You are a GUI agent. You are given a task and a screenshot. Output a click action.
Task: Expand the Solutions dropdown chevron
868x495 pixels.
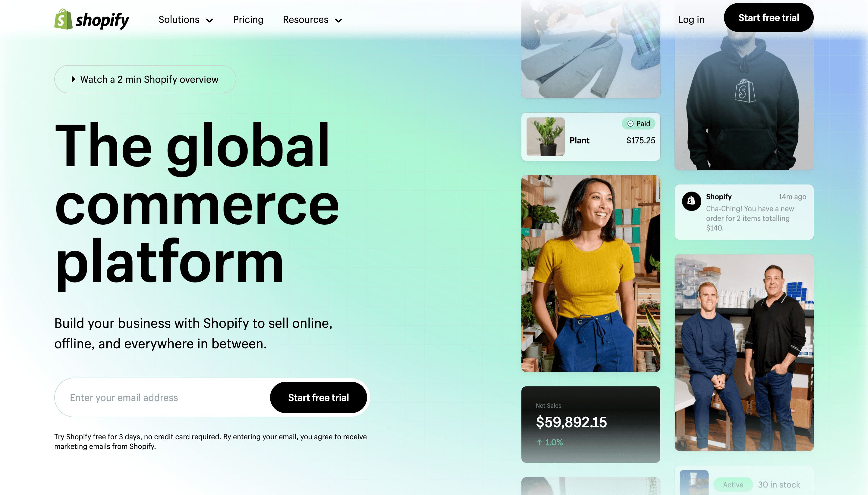(209, 20)
